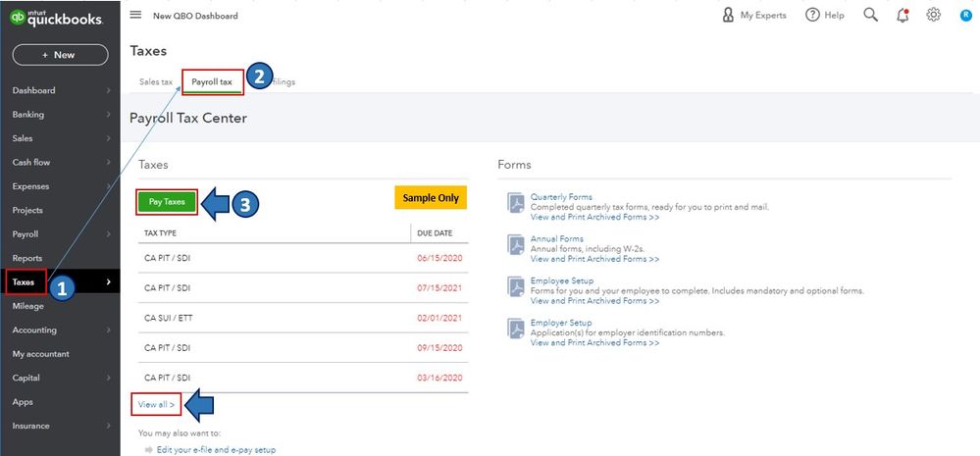Viewport: 980px width, 456px height.
Task: Open the Annual Forms link
Action: coord(556,239)
